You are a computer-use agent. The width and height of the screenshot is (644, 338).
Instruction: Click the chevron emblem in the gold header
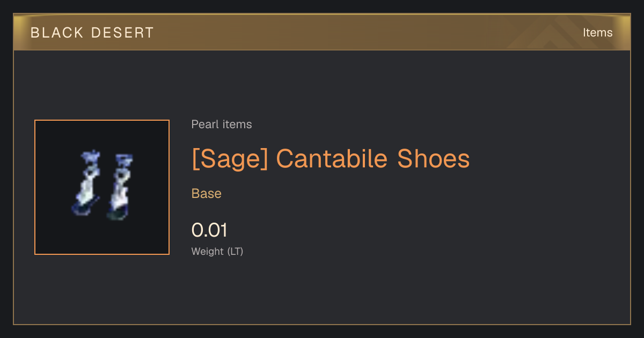point(553,32)
